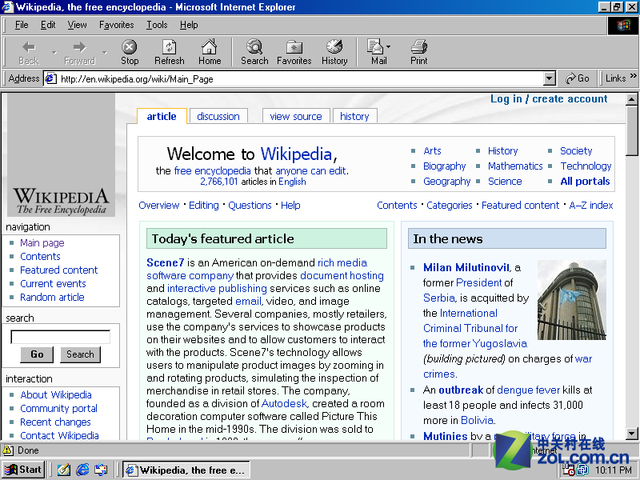Open the Favorites menu in menu bar
Viewport: 640px width, 480px height.
(x=116, y=25)
